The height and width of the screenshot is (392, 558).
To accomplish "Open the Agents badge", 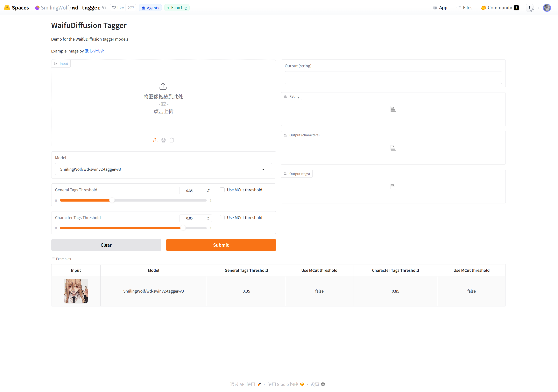I will point(150,8).
